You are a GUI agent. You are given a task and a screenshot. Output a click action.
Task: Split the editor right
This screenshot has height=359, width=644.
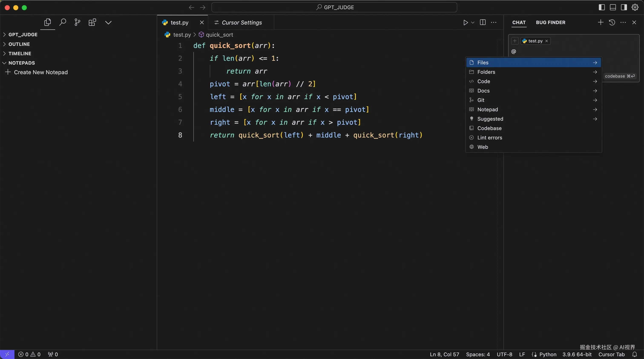click(483, 23)
